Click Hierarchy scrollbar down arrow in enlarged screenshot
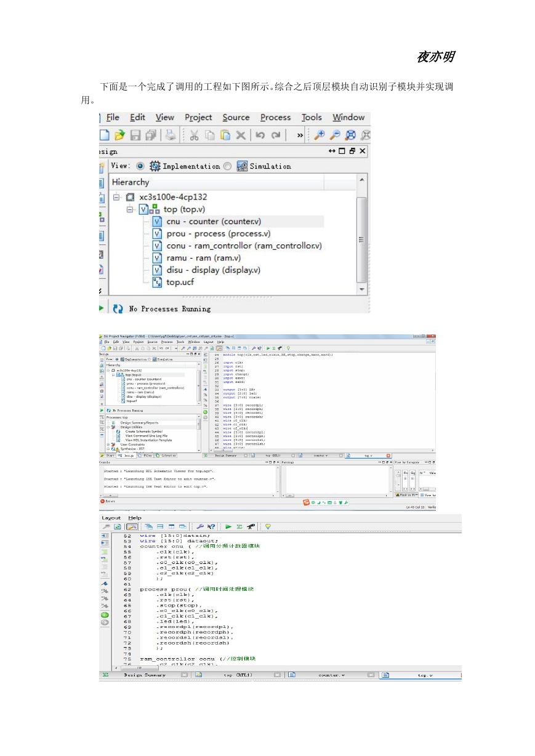Image resolution: width=535 pixels, height=756 pixels. click(362, 289)
